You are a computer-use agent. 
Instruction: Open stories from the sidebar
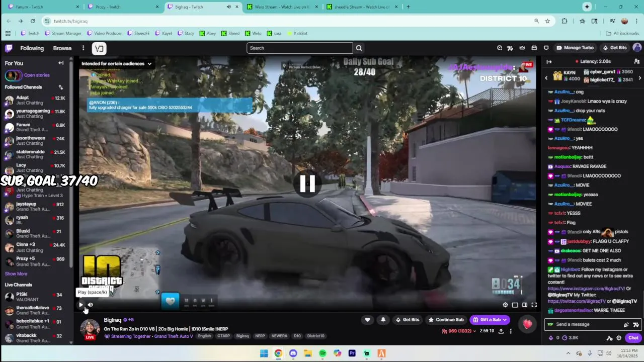click(28, 75)
